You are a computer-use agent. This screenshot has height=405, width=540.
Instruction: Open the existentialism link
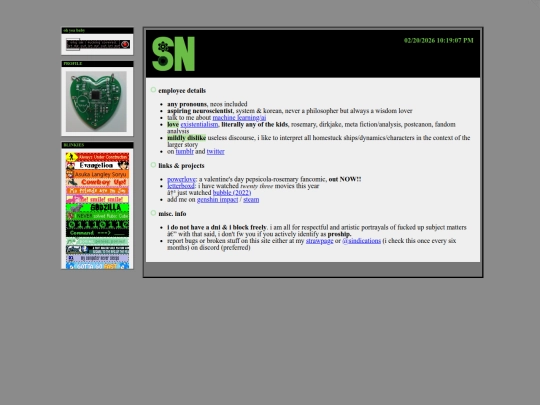click(199, 124)
